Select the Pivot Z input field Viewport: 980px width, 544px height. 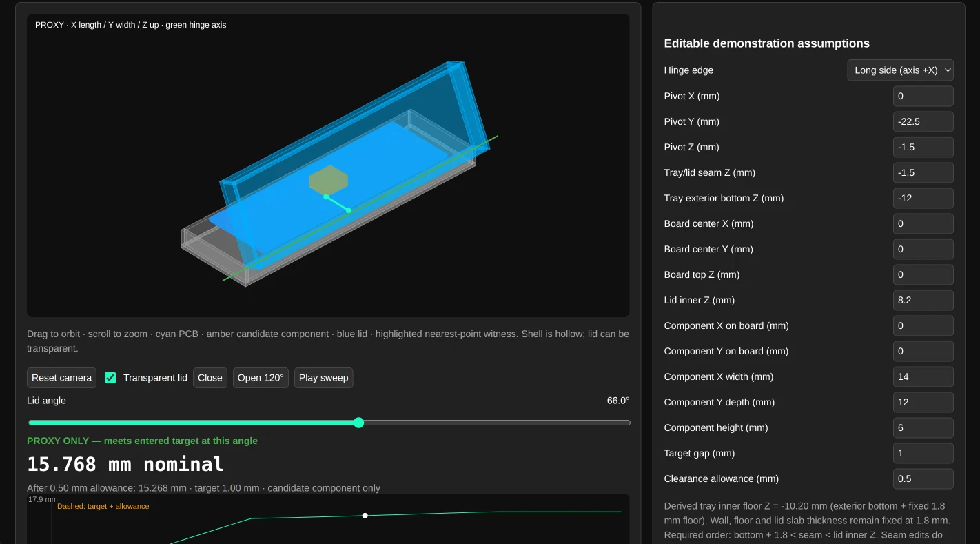tap(923, 147)
